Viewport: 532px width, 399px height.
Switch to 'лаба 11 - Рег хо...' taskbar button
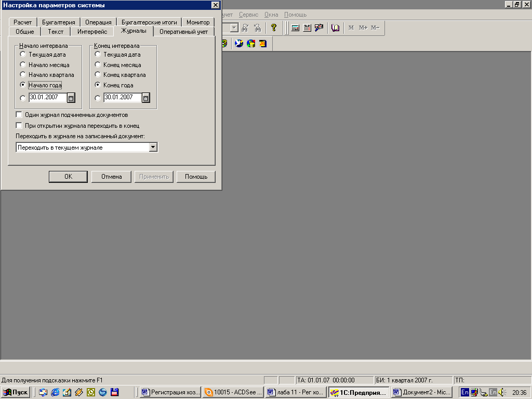296,392
